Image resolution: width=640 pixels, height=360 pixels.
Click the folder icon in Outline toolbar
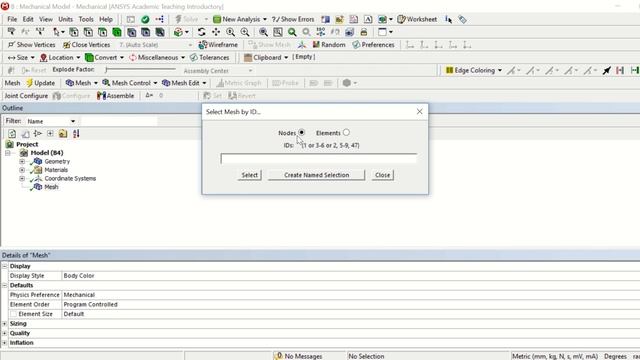[63, 133]
